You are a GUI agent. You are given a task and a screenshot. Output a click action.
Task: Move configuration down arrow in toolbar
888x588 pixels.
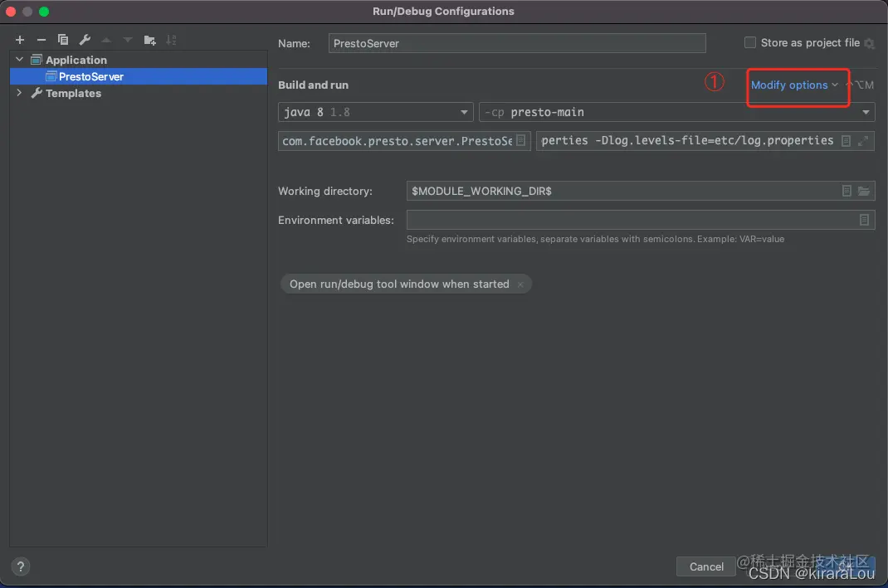click(128, 40)
